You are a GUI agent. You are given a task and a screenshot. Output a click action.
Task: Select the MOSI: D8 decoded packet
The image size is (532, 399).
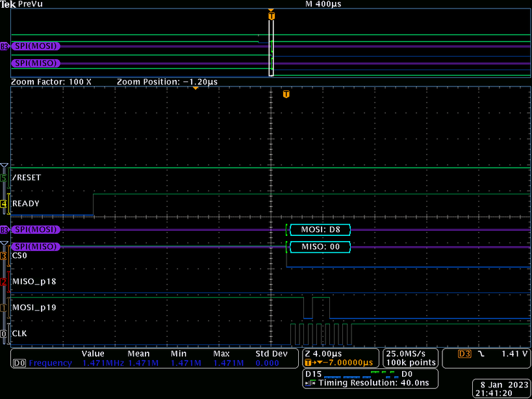point(320,229)
